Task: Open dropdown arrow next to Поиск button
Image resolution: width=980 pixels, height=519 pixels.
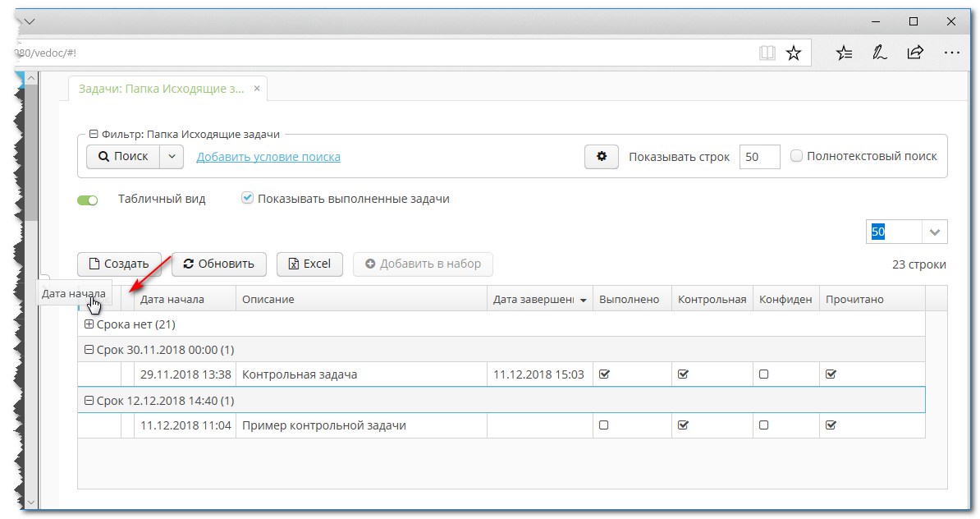Action: [172, 157]
